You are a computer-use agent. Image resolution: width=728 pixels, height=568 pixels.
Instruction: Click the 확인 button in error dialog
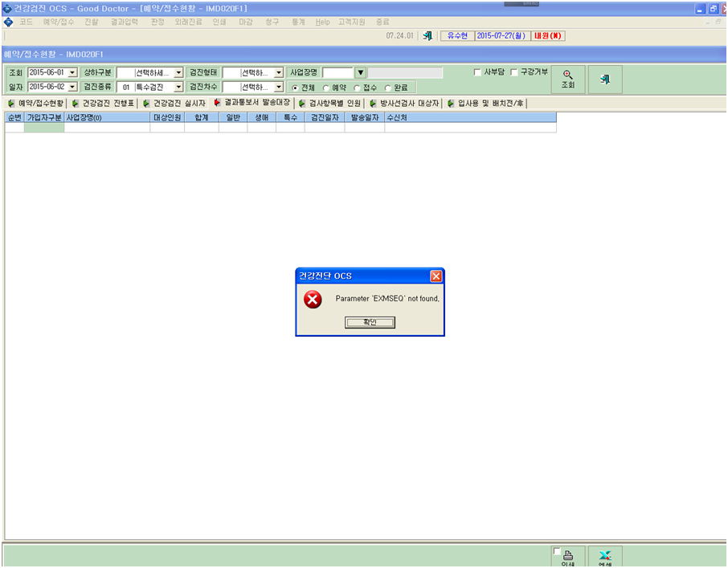tap(370, 322)
